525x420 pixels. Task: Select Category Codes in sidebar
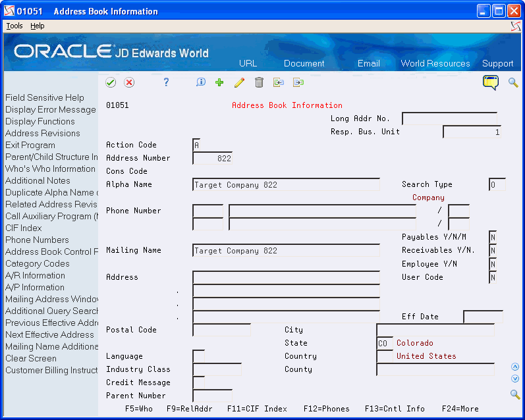point(37,264)
